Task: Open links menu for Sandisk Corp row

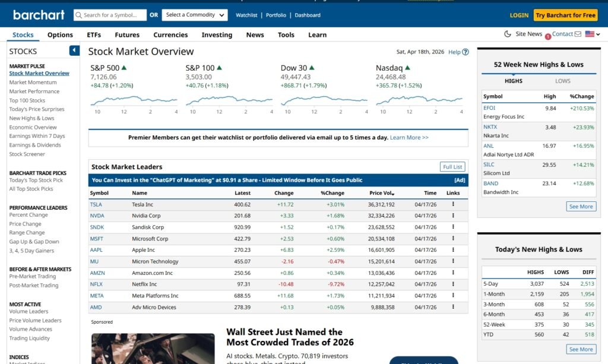Action: (x=453, y=227)
